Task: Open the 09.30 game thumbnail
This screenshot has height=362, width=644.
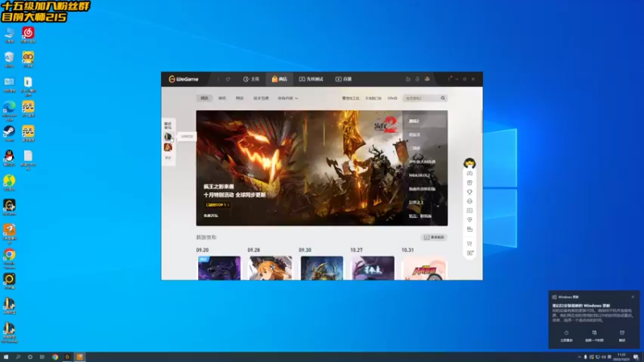Action: (x=321, y=269)
